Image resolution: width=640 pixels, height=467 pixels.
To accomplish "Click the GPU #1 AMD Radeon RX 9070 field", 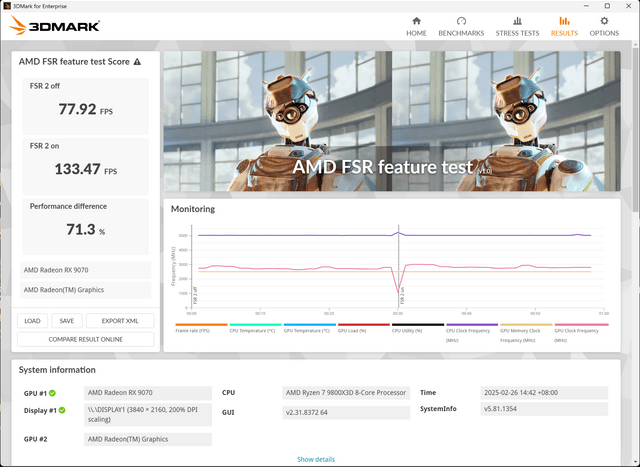I will [x=148, y=393].
